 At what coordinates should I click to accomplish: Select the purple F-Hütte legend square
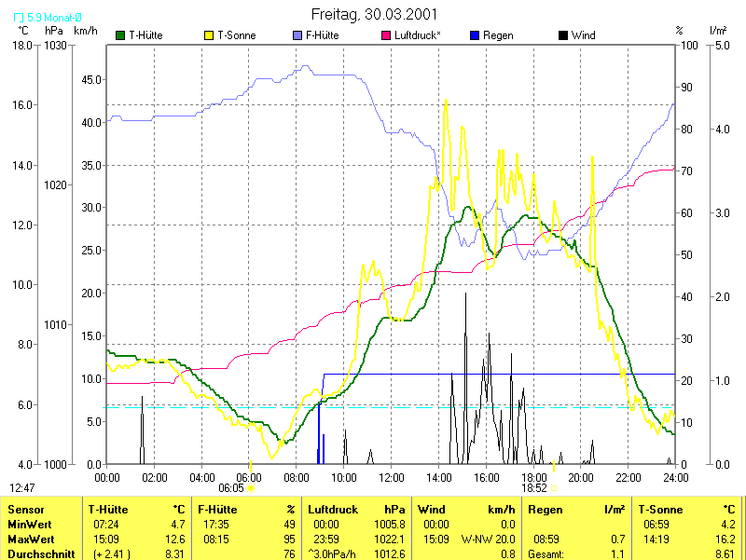click(297, 35)
